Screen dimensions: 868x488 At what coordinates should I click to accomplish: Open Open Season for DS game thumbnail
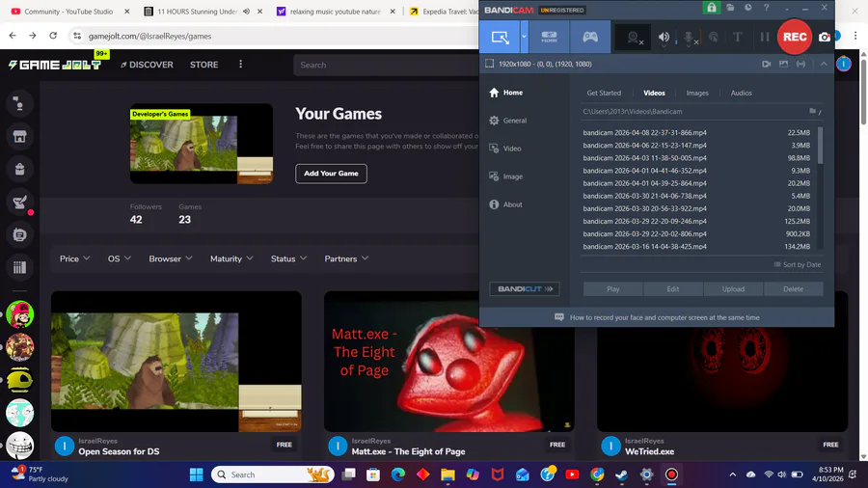(x=176, y=362)
